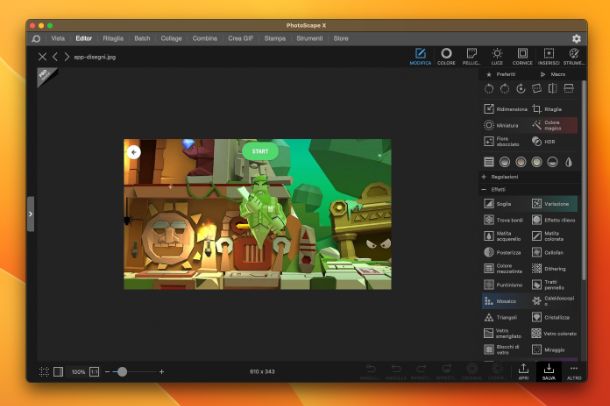Image resolution: width=610 pixels, height=406 pixels.
Task: Apply the Colore mezzatinta effect
Action: pyautogui.click(x=503, y=268)
